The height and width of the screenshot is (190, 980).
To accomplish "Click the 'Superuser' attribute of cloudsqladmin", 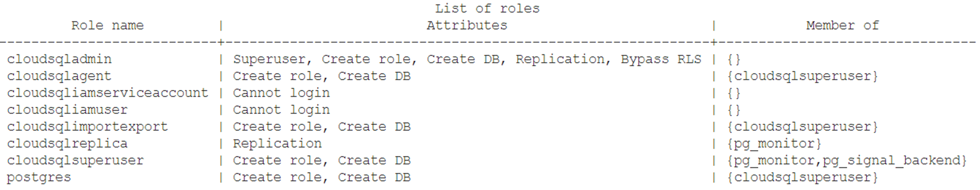I will coord(269,60).
